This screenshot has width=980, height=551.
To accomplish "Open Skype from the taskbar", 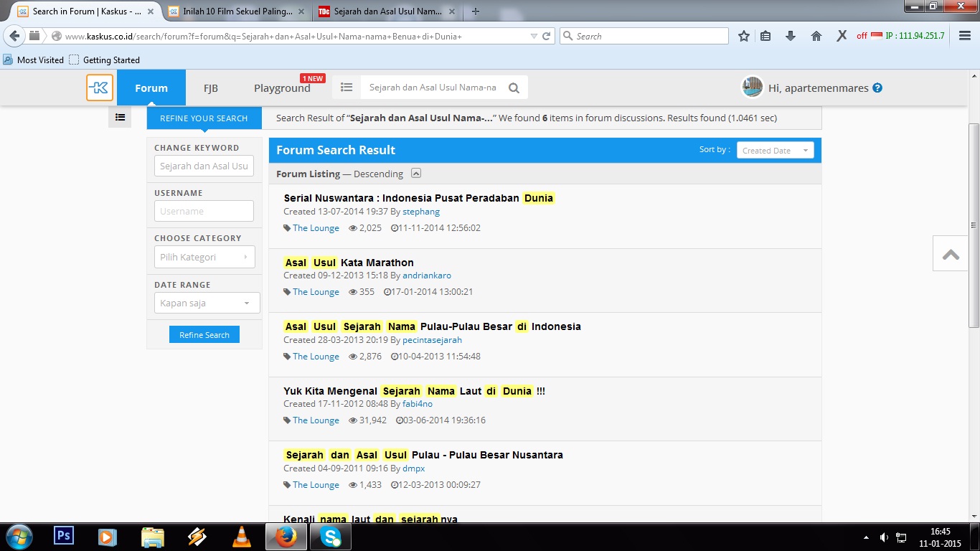I will 331,537.
